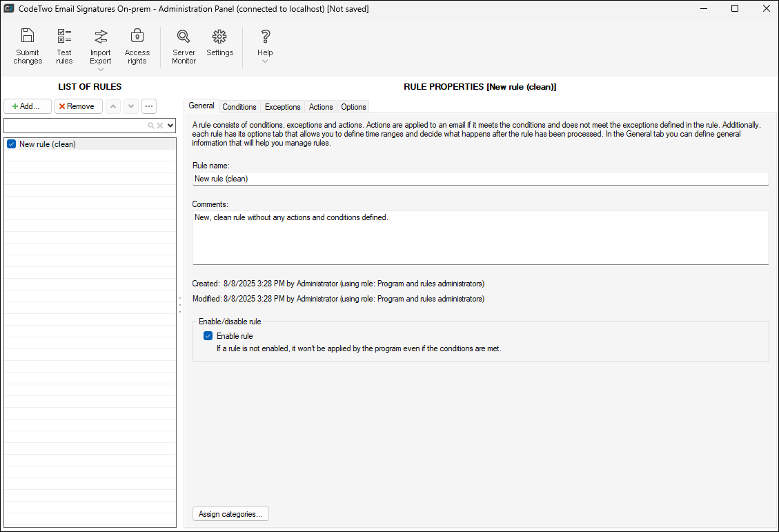Image resolution: width=779 pixels, height=532 pixels.
Task: Uncheck the Enable rule checkbox
Action: coord(208,336)
